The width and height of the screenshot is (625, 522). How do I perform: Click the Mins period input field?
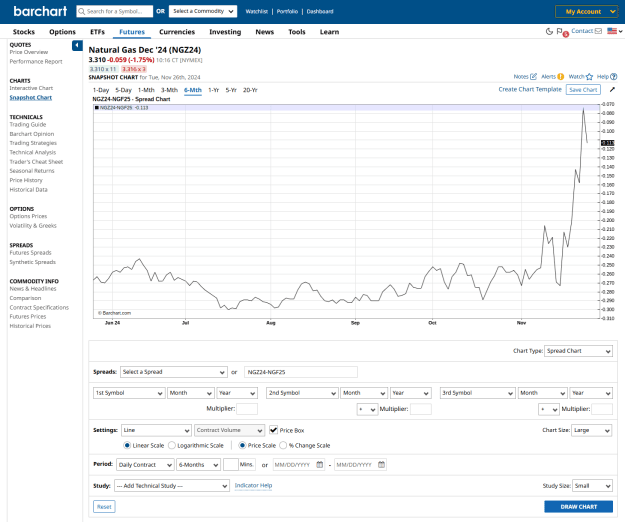230,465
